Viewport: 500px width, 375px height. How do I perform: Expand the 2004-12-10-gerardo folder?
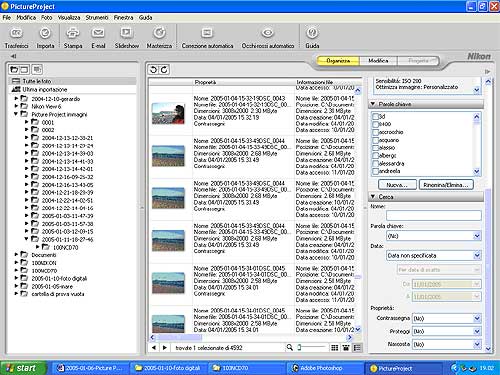16,98
